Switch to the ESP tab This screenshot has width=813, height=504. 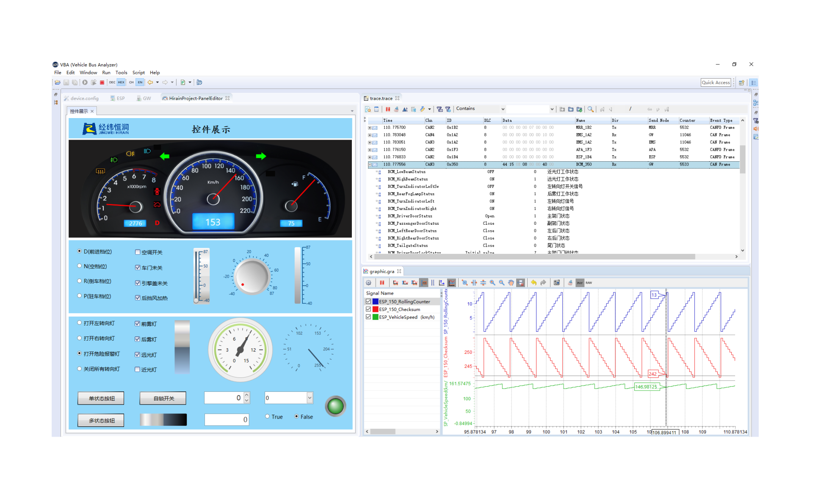click(117, 98)
